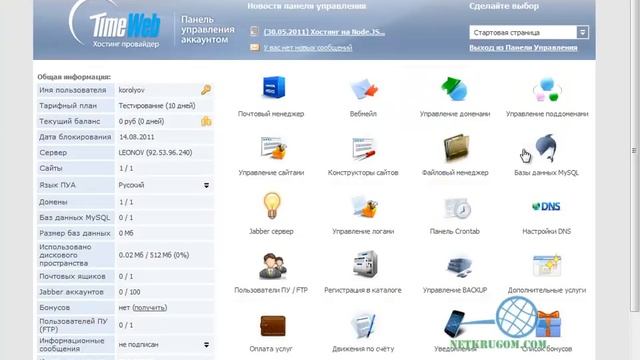This screenshot has width=640, height=360.
Task: Open the Уведомления phone icon
Action: (455, 323)
